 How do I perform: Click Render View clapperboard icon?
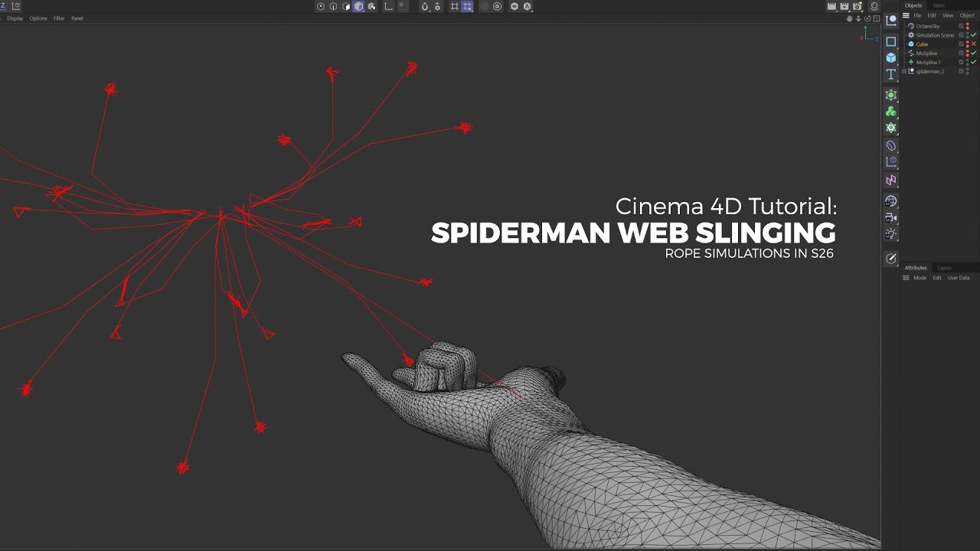pos(831,6)
